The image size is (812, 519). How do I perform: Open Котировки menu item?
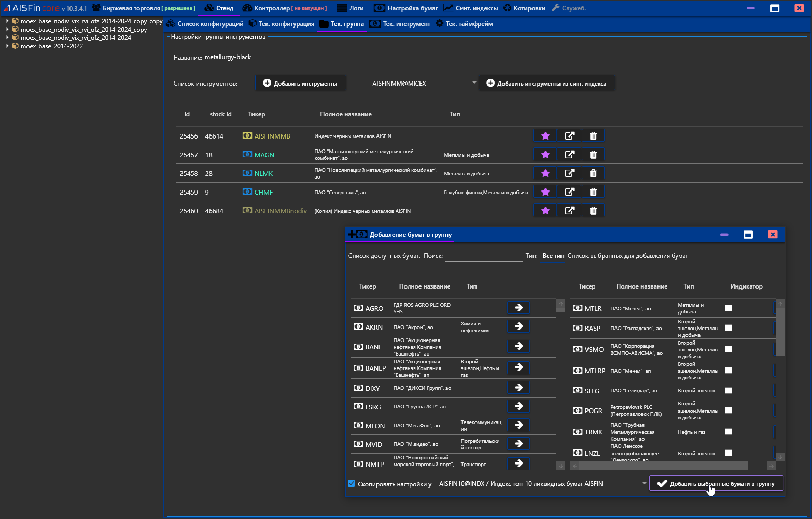524,8
